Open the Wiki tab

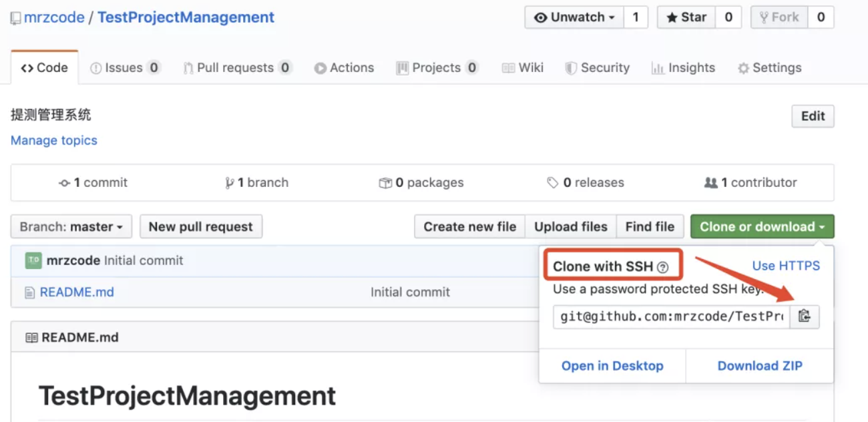click(x=523, y=67)
